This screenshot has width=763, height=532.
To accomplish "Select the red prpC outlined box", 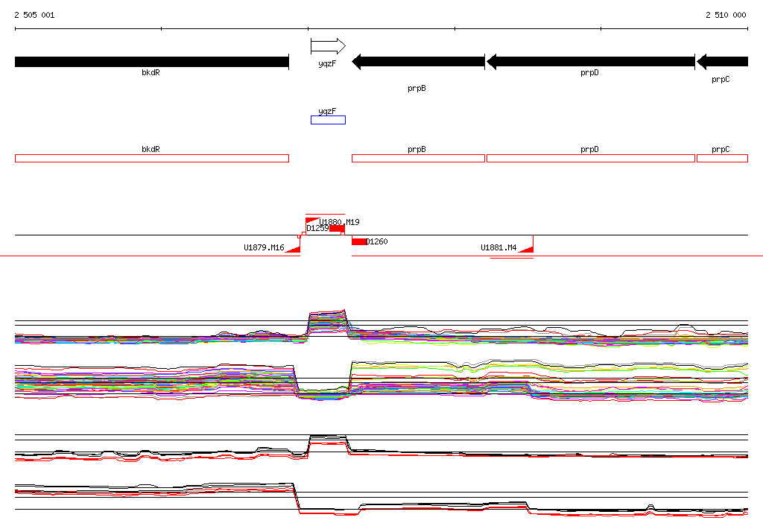I will pos(722,158).
